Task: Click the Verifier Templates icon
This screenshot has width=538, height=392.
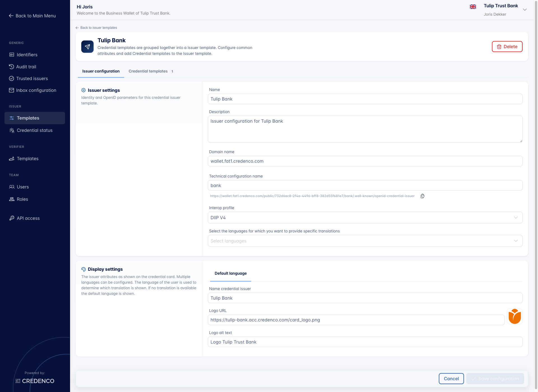Action: (x=12, y=158)
